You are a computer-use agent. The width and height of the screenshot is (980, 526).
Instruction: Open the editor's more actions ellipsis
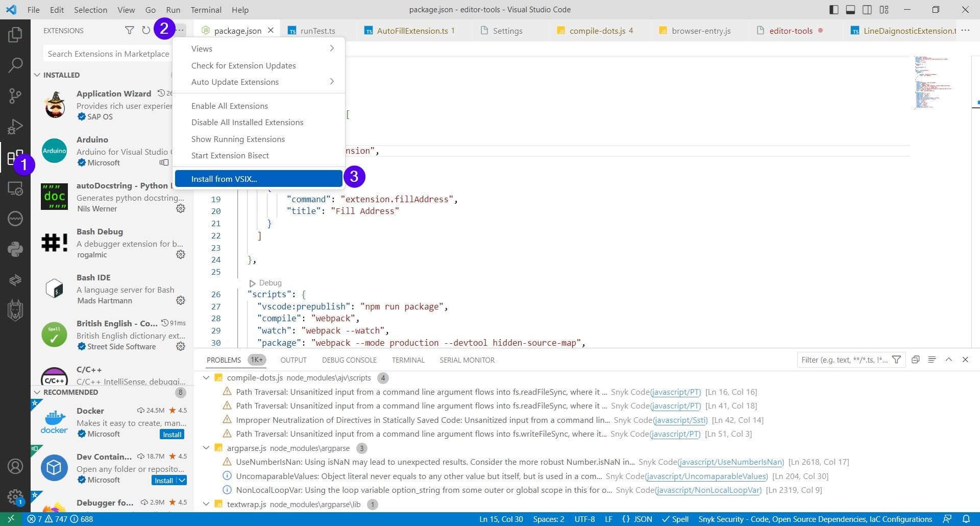click(x=965, y=31)
